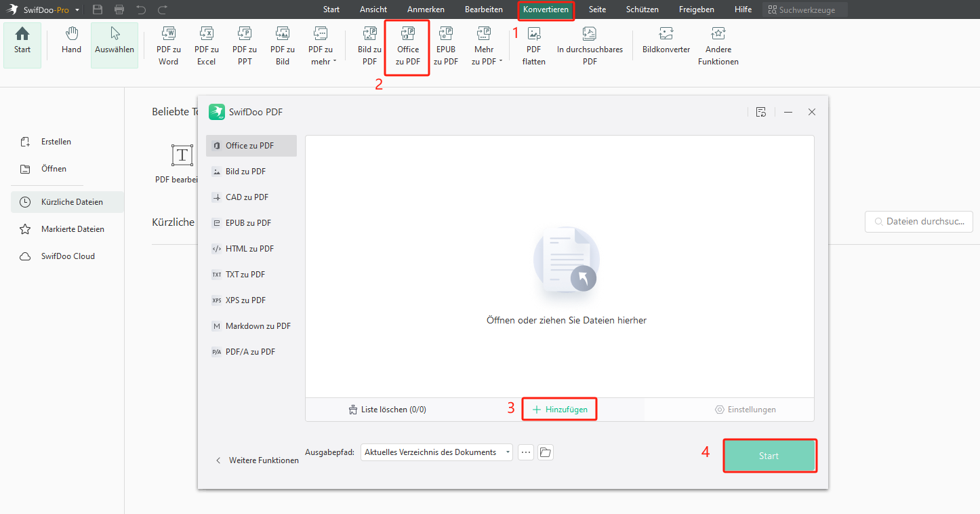Screen dimensions: 980x514
Task: Click Öffnen in left sidebar
Action: point(44,169)
